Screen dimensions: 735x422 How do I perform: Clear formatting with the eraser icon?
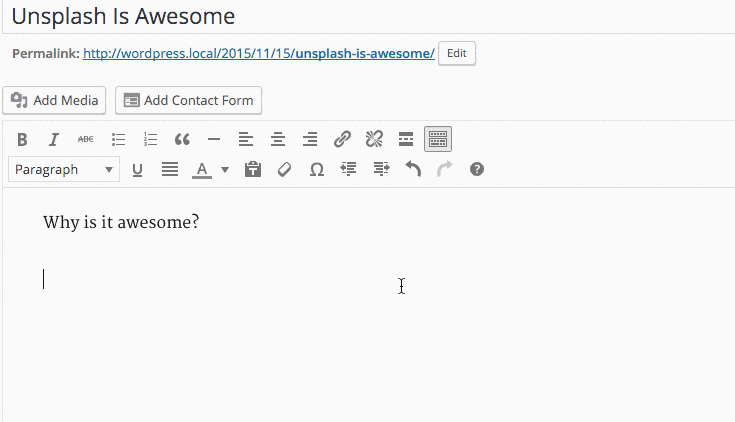pos(284,169)
